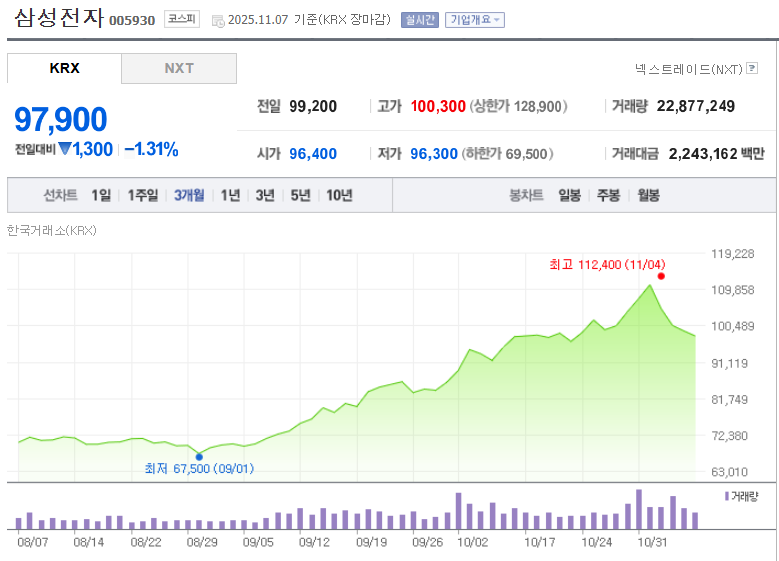Viewport: 779px width, 561px height.
Task: Switch to the NXT tab
Action: click(x=179, y=68)
